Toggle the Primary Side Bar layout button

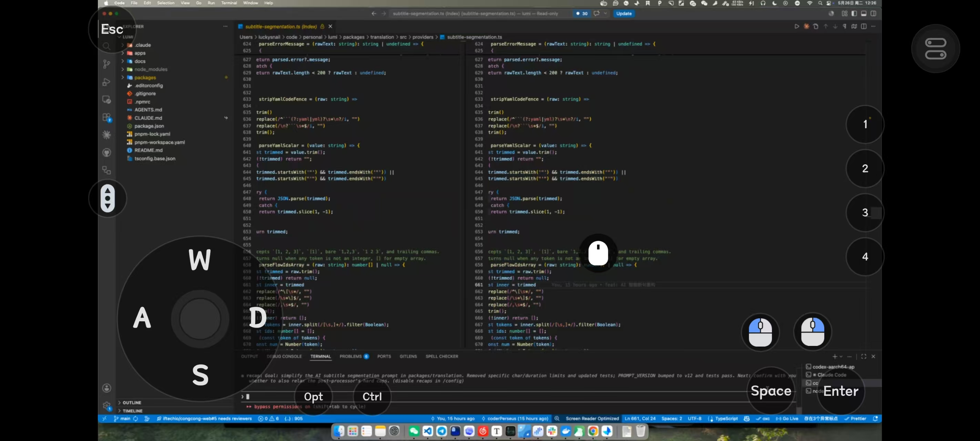[854, 13]
